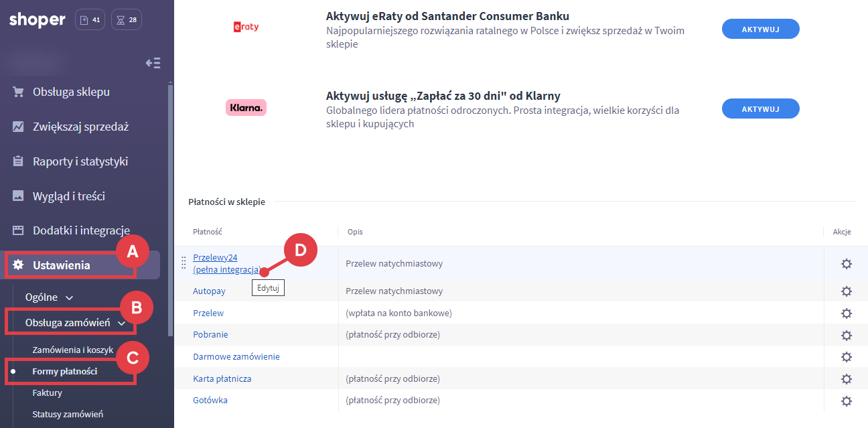Open Dodatki i integracje menu
The image size is (868, 428).
pos(80,230)
